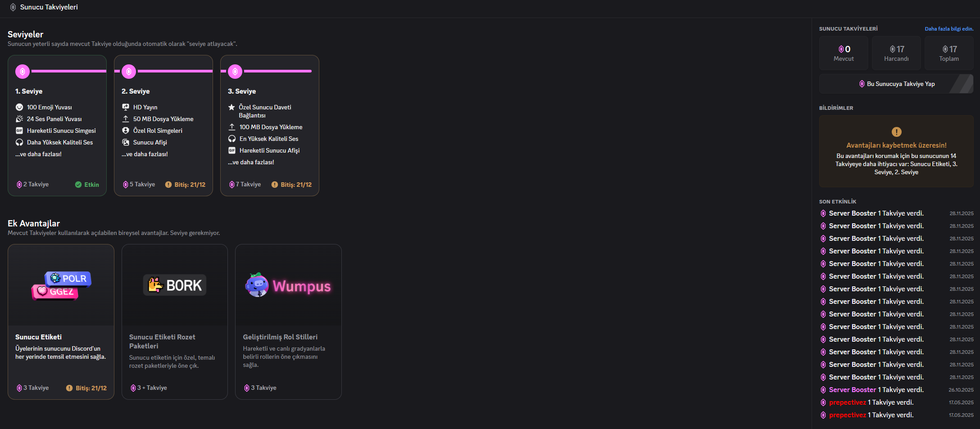Click the star icon beside Özel Sunucu Daveti Bağlantısı

click(231, 107)
